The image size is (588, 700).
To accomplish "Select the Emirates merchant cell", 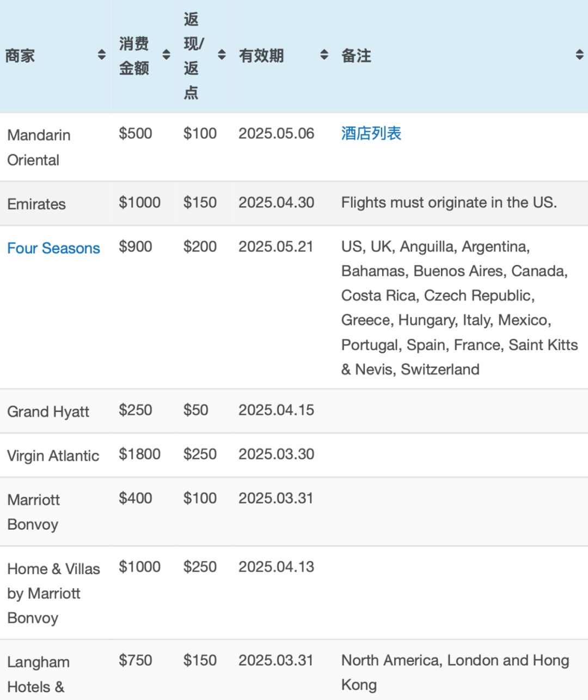I will (36, 204).
